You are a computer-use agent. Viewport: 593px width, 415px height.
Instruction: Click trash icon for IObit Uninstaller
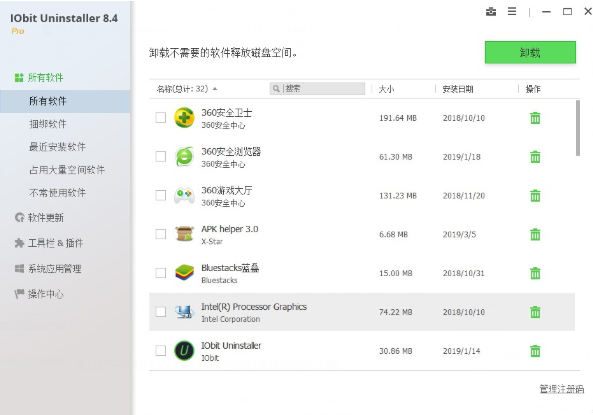click(535, 351)
